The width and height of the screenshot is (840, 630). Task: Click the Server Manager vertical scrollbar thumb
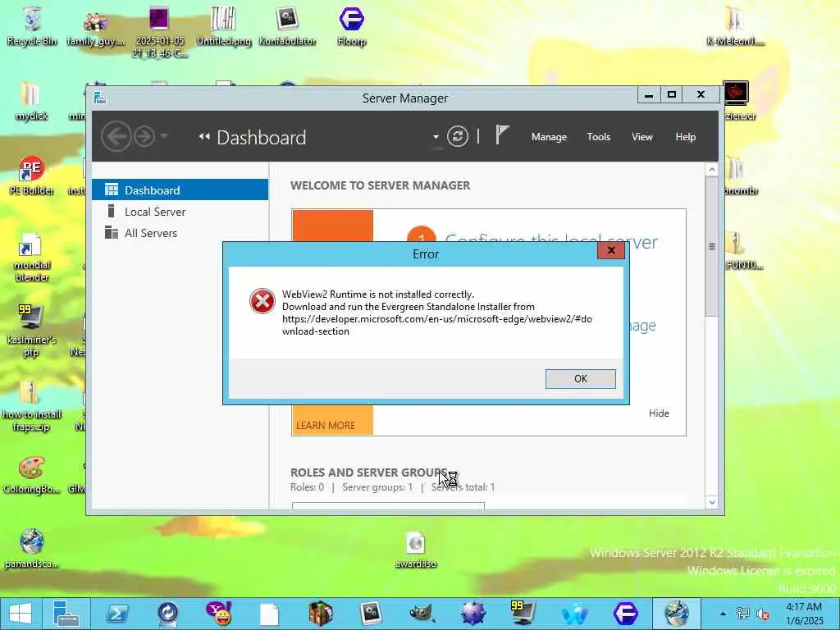(711, 246)
